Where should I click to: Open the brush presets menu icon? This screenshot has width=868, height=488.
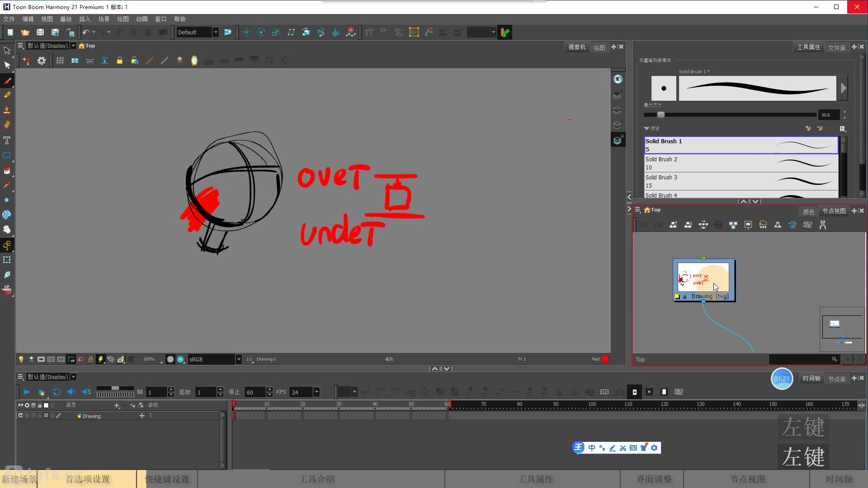click(x=842, y=128)
